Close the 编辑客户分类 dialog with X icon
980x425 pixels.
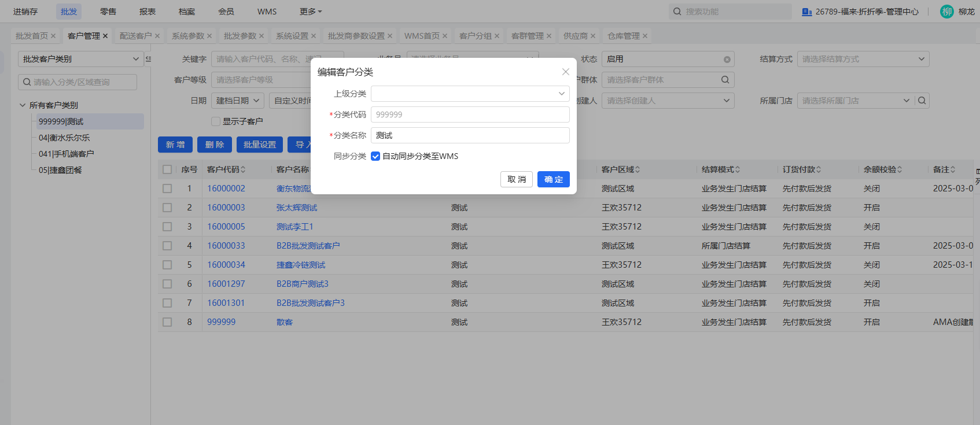click(565, 72)
